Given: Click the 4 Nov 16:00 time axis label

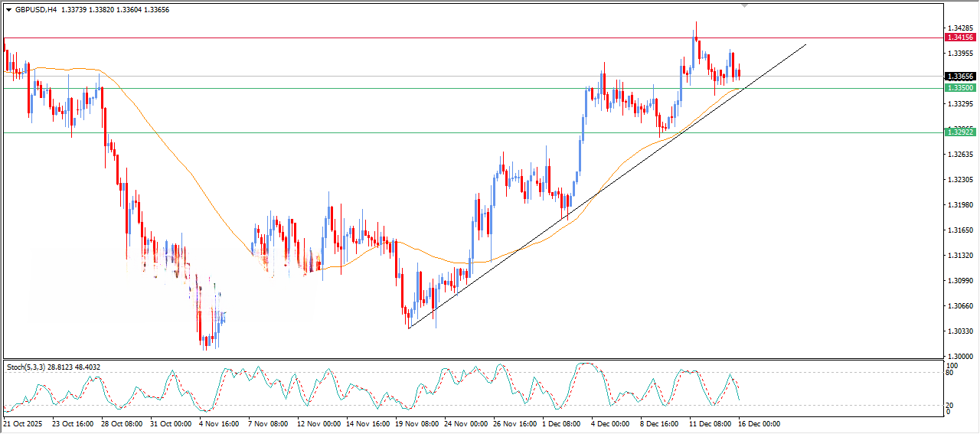Looking at the screenshot, I should pyautogui.click(x=219, y=423).
